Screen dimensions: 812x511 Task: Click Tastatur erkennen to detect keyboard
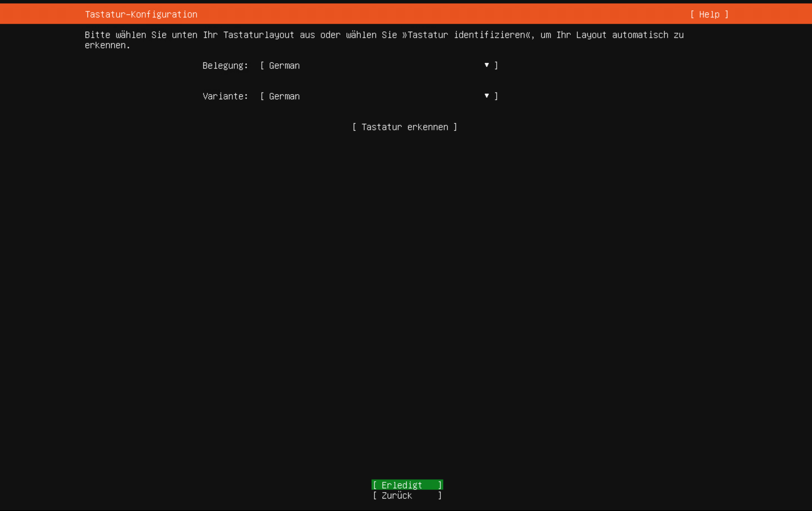405,127
